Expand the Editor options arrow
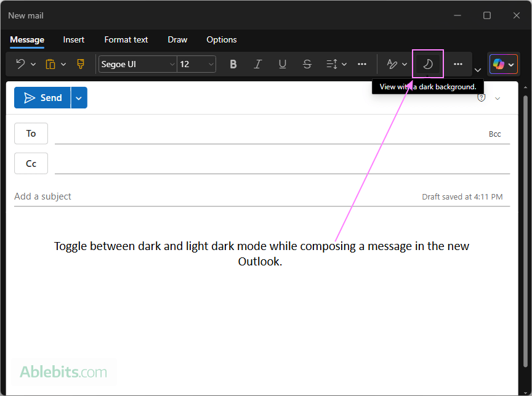The height and width of the screenshot is (396, 532). (x=405, y=64)
